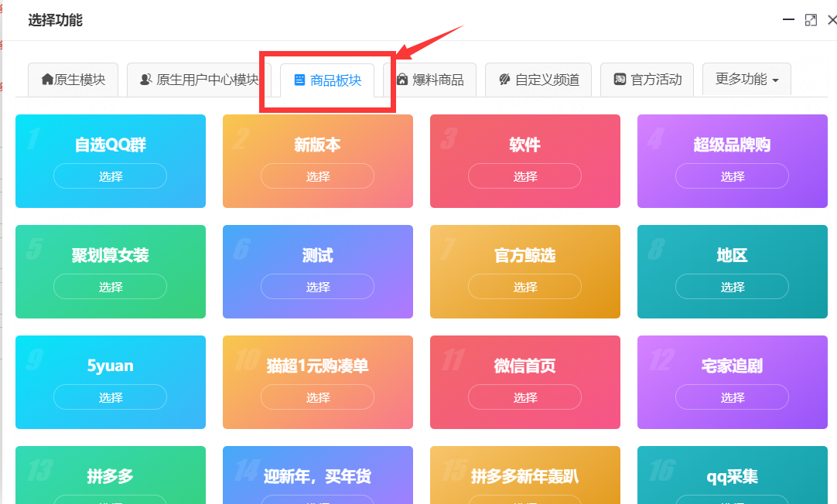Choose 选择 under 微信首页
This screenshot has width=837, height=504.
[524, 397]
